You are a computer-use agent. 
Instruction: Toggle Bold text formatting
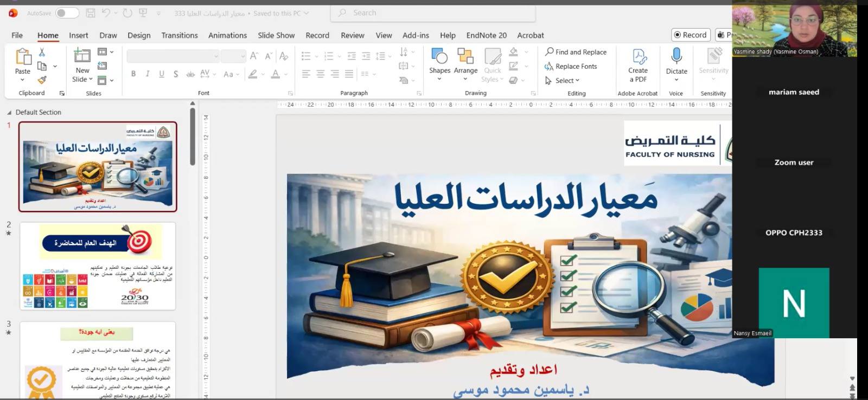[x=133, y=74]
